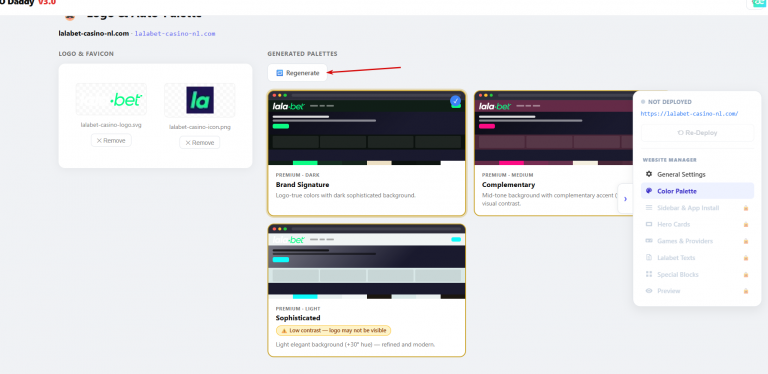The width and height of the screenshot is (768, 374).
Task: Click the General Settings gear icon
Action: coord(649,174)
